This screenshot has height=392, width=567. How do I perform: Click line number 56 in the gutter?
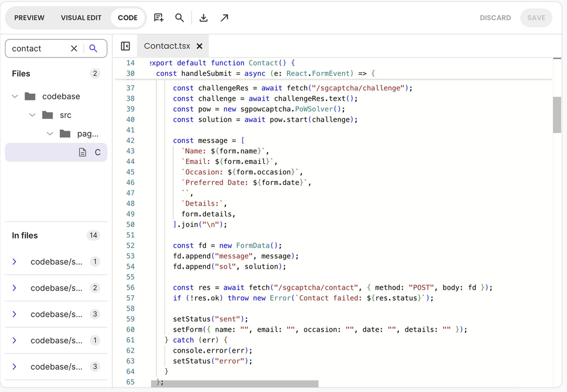point(130,287)
